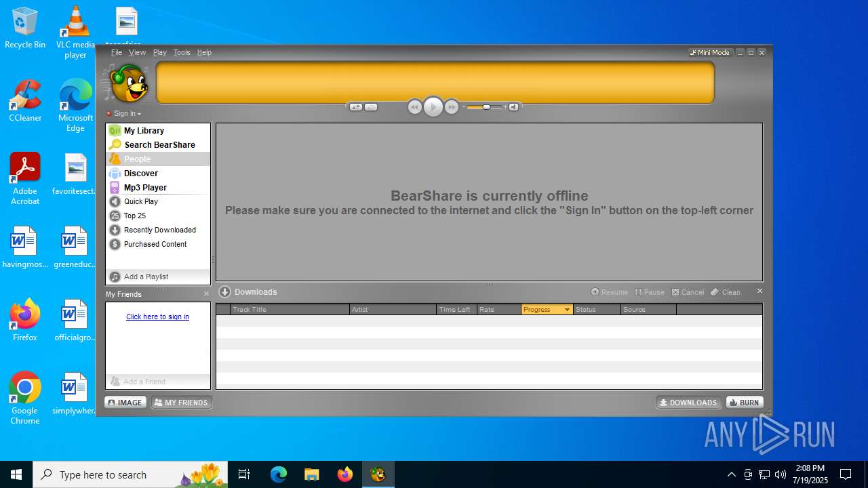Open Google Chrome desktop shortcut
Viewport: 868px width, 488px height.
[25, 398]
